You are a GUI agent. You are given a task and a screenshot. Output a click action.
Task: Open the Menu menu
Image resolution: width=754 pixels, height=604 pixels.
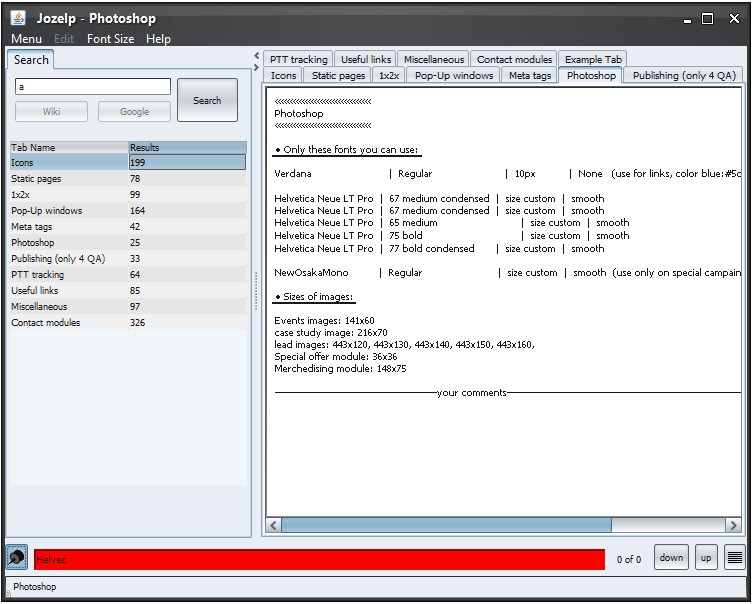[x=26, y=39]
